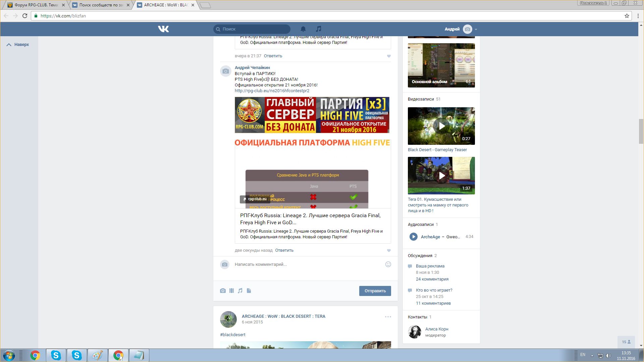Open Chrome three-dot menu
The width and height of the screenshot is (644, 362).
[638, 16]
